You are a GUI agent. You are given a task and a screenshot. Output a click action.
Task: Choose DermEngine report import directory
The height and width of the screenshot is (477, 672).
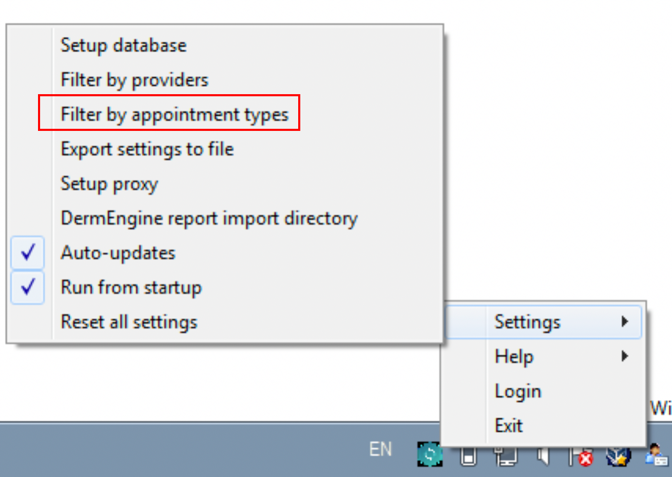[208, 218]
